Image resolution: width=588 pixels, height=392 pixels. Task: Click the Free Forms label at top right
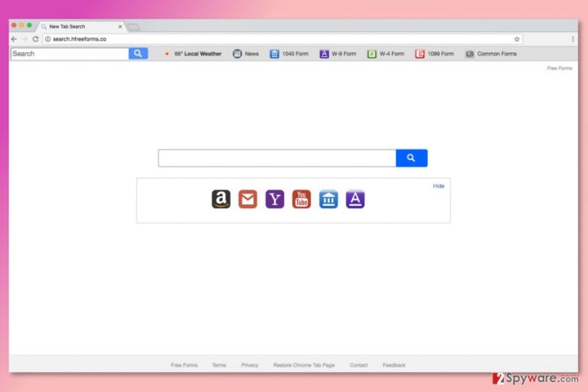click(x=560, y=68)
